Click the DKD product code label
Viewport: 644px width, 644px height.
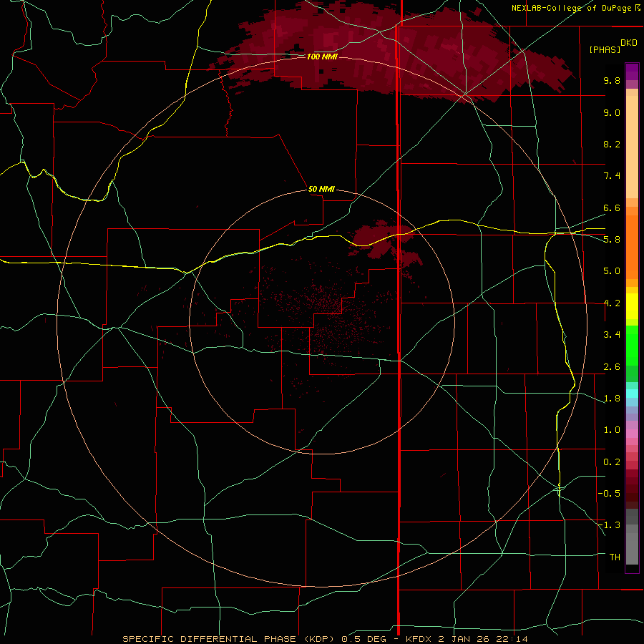coord(629,43)
